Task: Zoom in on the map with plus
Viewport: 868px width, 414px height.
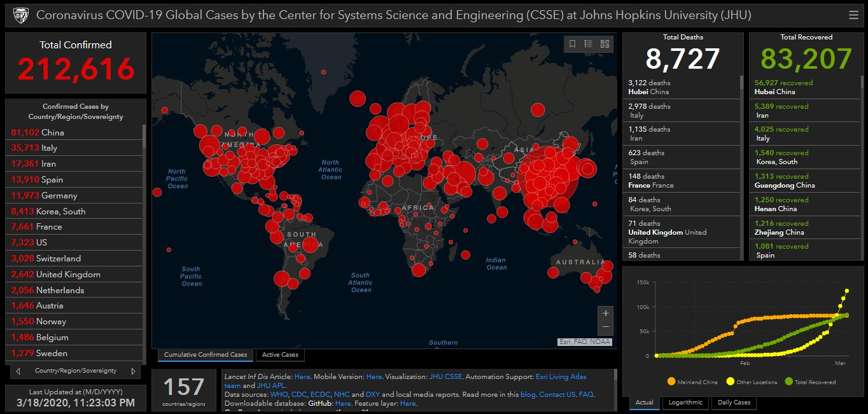Action: [x=605, y=313]
